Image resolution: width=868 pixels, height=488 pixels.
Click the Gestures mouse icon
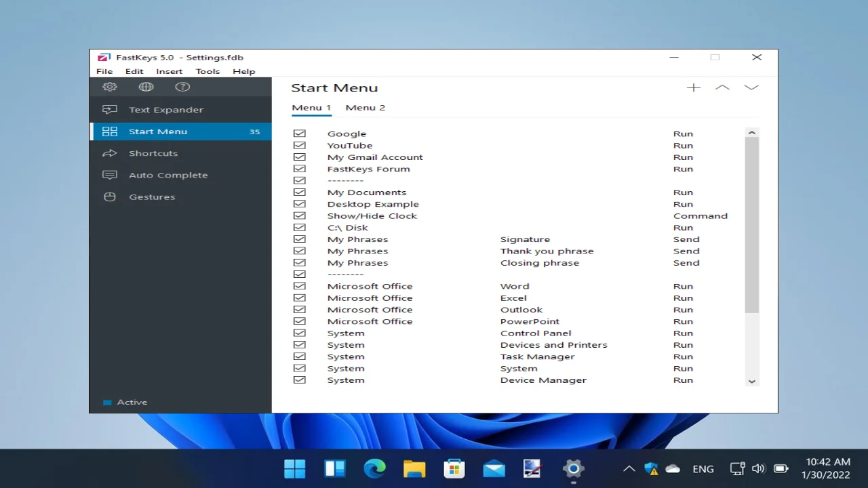[110, 197]
